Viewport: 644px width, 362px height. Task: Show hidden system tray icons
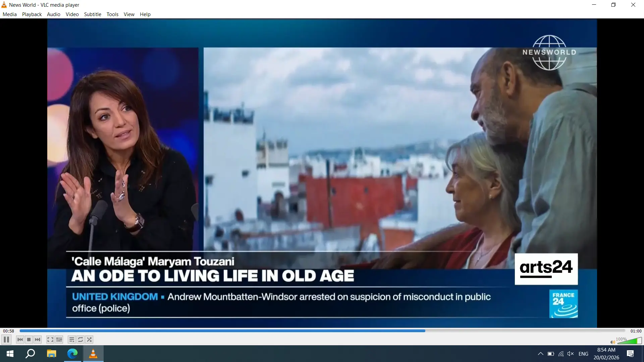click(x=541, y=354)
